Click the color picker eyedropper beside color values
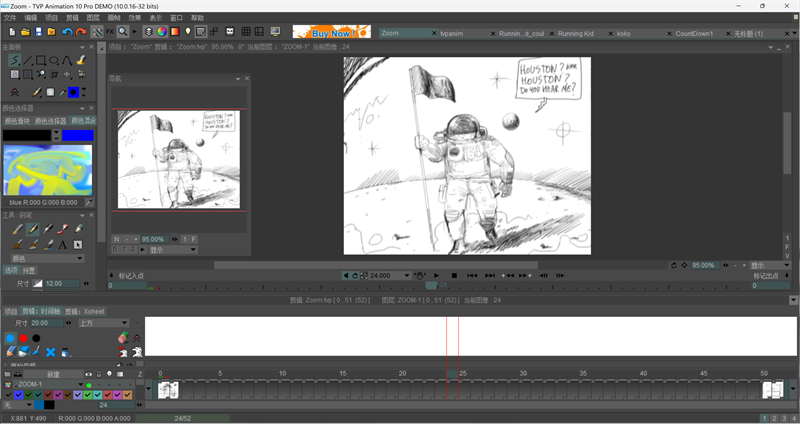The height and width of the screenshot is (424, 800). click(x=89, y=203)
